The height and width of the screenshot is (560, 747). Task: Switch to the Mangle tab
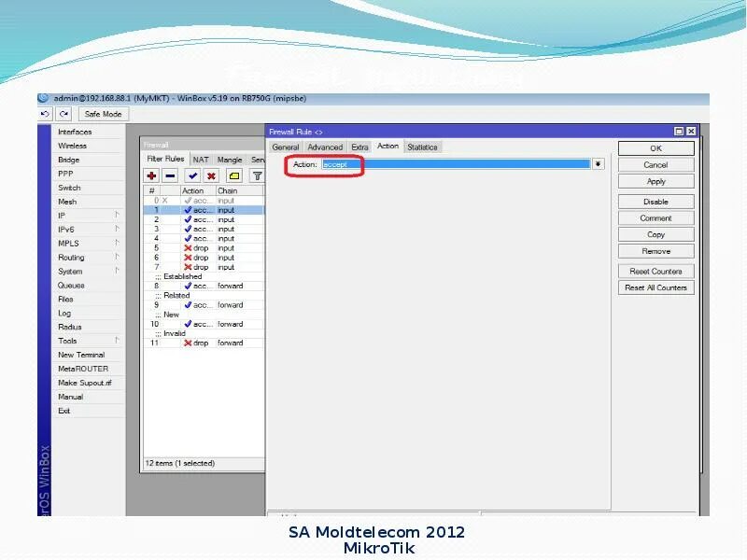tap(230, 160)
